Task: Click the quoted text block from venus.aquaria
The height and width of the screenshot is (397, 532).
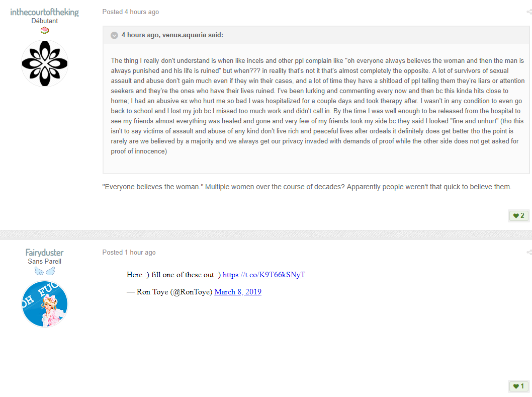Action: pos(318,106)
